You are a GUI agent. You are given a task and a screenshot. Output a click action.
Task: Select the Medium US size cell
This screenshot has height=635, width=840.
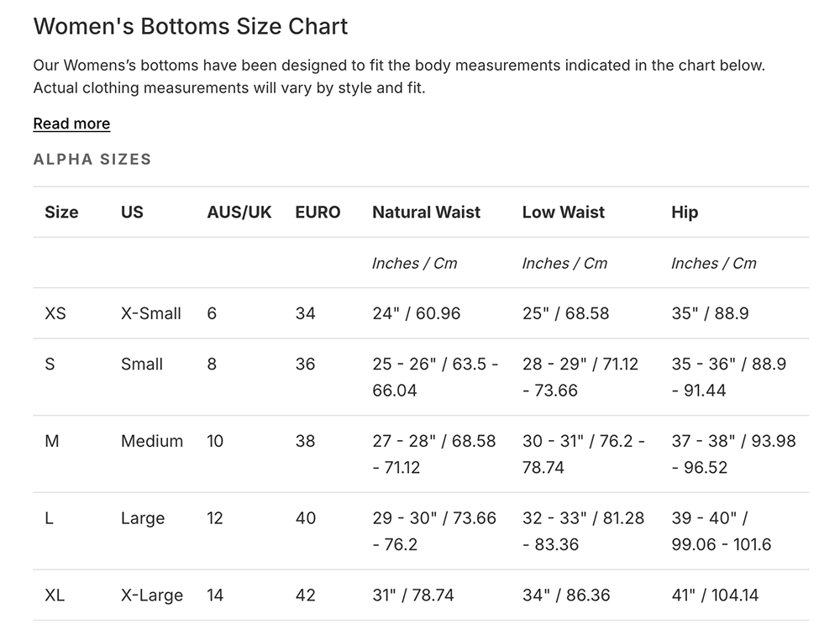pos(152,441)
